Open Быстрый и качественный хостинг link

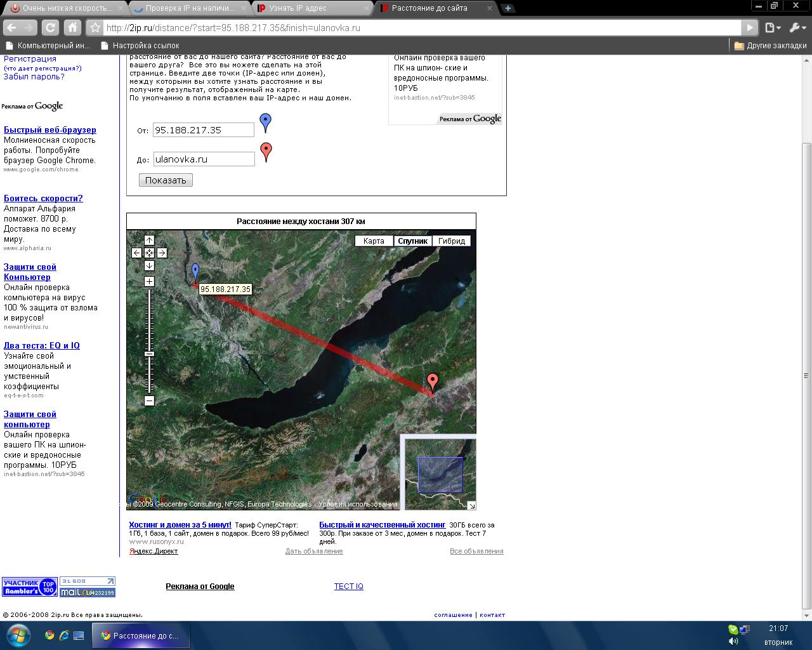point(382,525)
